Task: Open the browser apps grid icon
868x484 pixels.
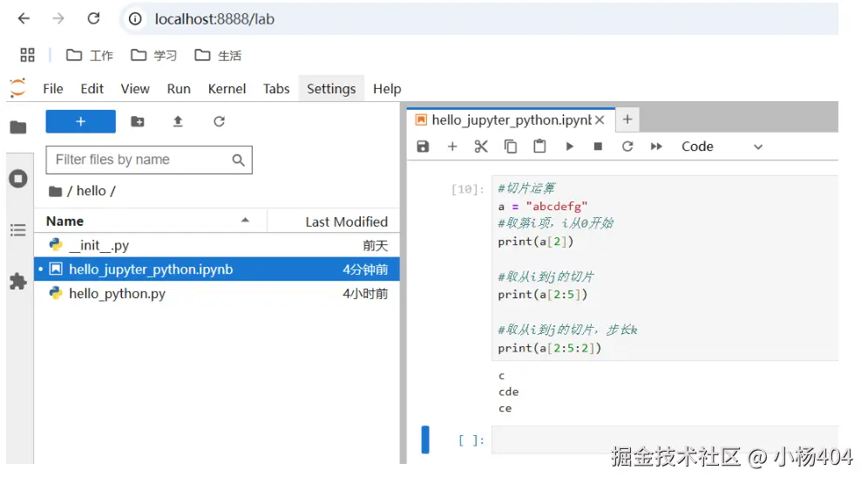Action: [27, 55]
